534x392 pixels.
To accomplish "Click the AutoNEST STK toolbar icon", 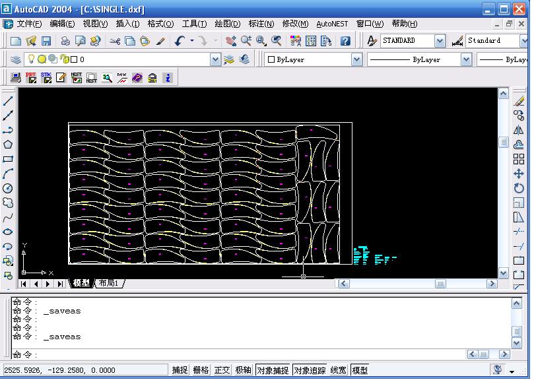I will click(46, 78).
